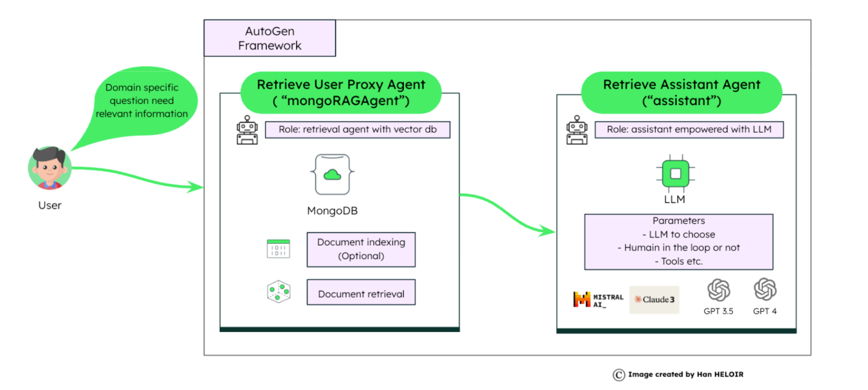Click the user avatar icon
This screenshot has width=868, height=390.
point(49,168)
